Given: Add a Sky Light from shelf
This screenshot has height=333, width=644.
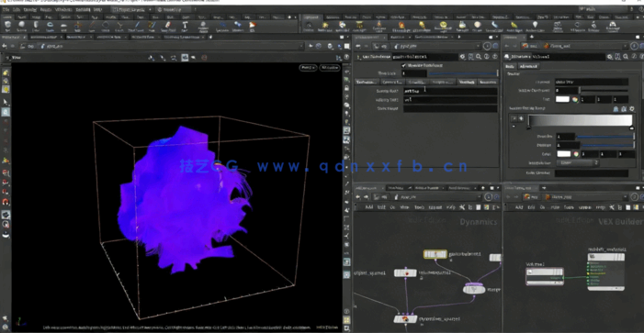Looking at the screenshot, I should 462,27.
